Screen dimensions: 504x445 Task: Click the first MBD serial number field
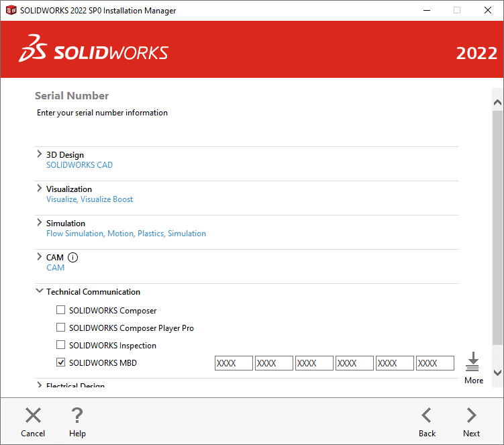(234, 363)
